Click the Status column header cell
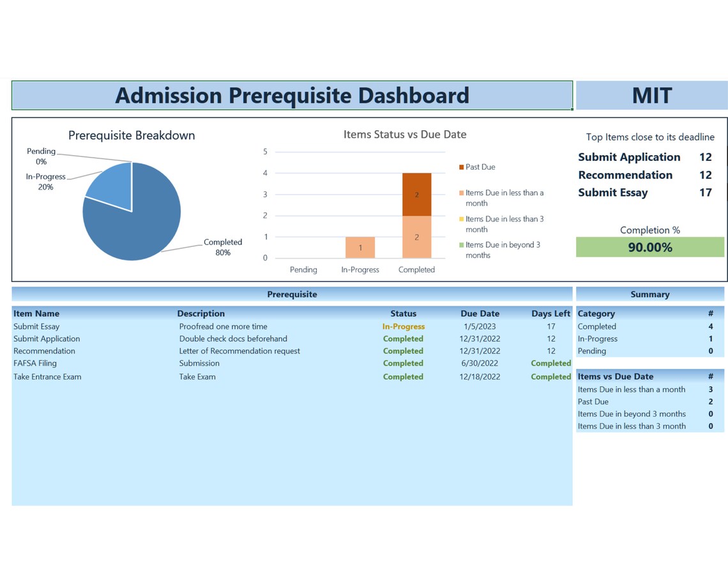This screenshot has width=728, height=582. coord(403,313)
